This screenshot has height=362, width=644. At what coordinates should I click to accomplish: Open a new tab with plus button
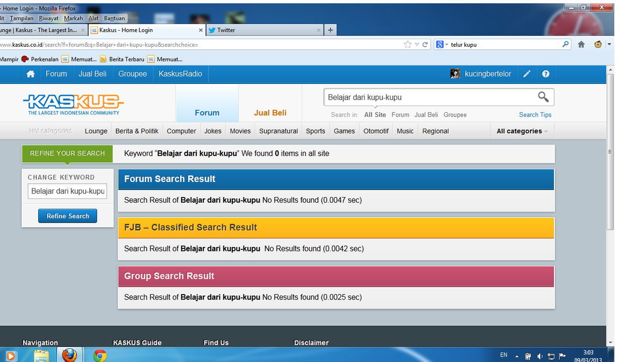click(330, 30)
